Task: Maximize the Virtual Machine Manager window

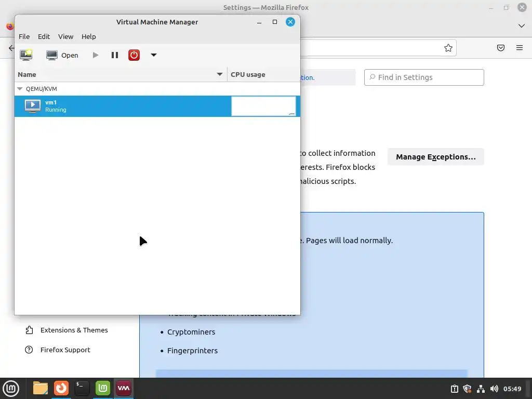Action: [275, 22]
